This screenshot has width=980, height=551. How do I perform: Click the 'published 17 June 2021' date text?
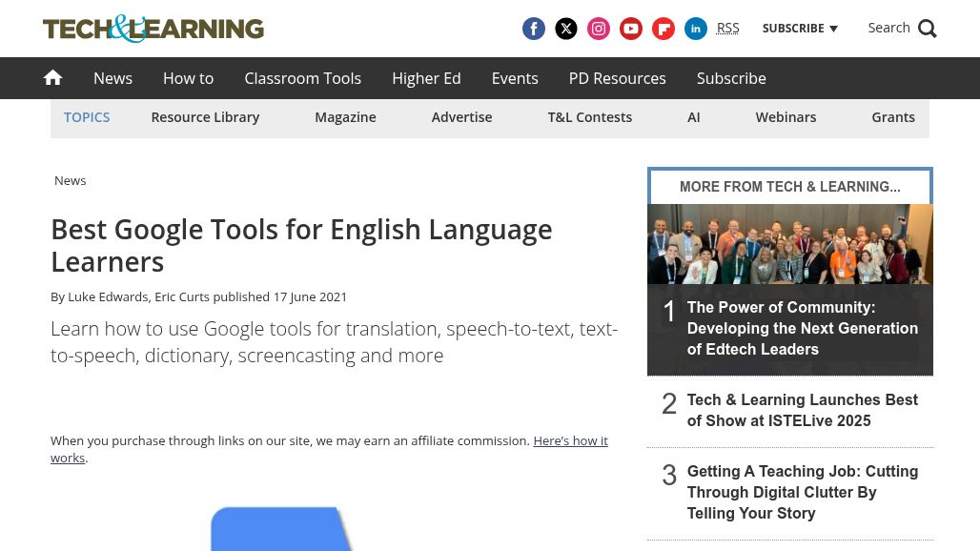point(279,296)
